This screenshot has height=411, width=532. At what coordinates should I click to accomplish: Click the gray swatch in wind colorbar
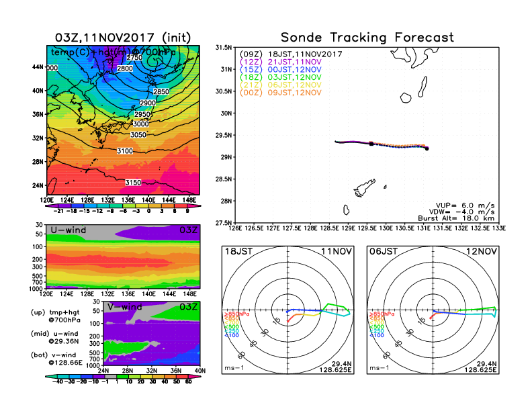coord(110,377)
